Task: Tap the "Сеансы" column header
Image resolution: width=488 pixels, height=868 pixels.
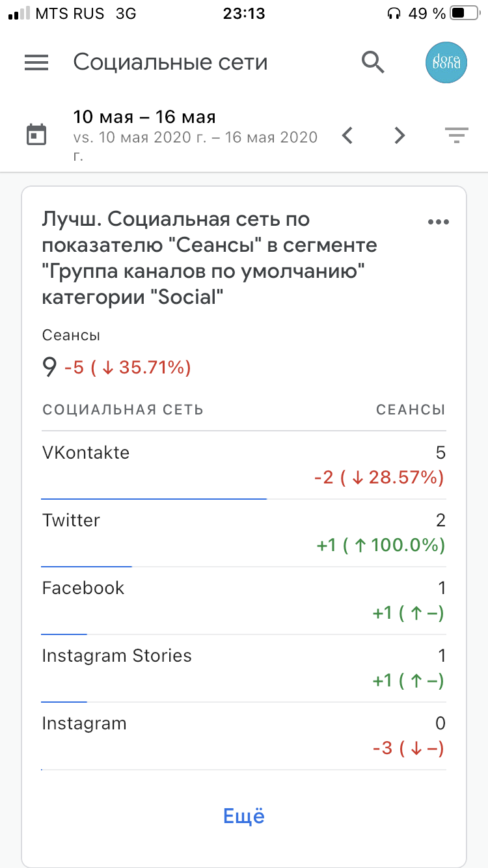Action: tap(411, 410)
